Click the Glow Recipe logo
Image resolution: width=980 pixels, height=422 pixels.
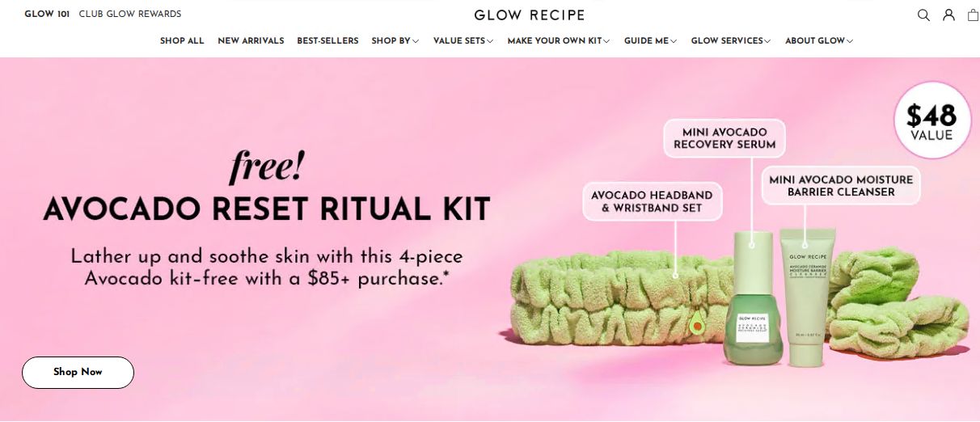[530, 15]
